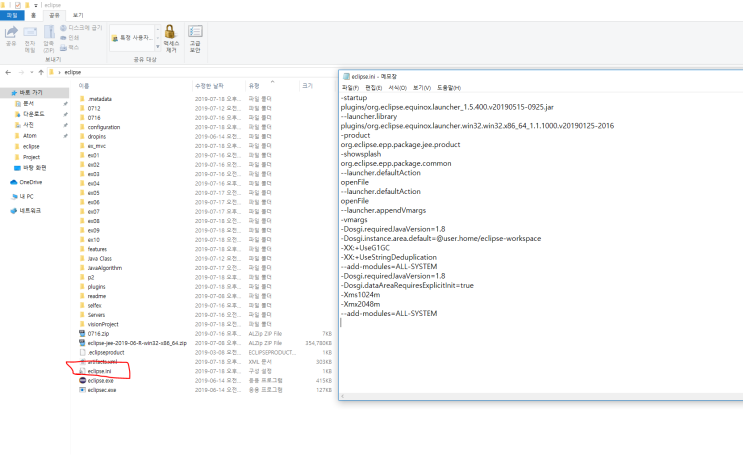Open Network (네트워크) in the sidebar

pyautogui.click(x=30, y=210)
